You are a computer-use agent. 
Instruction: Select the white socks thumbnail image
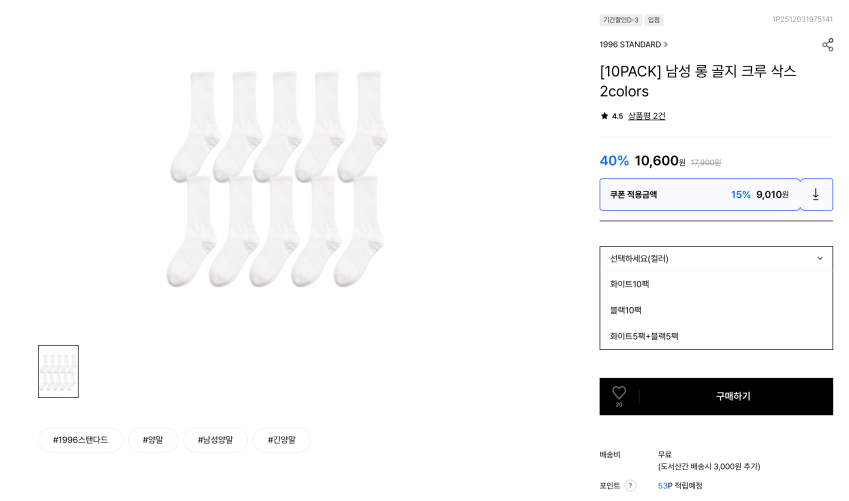(58, 371)
